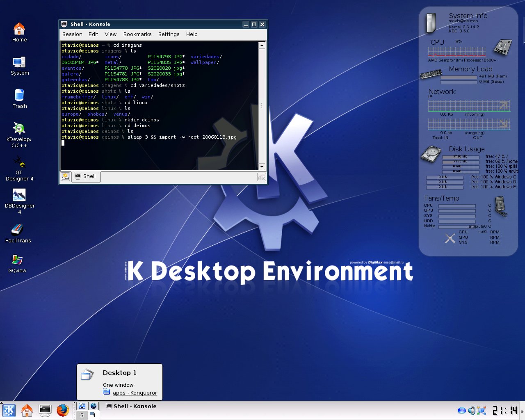525x420 pixels.
Task: Click the computer tower icon in System Info
Action: pyautogui.click(x=431, y=23)
